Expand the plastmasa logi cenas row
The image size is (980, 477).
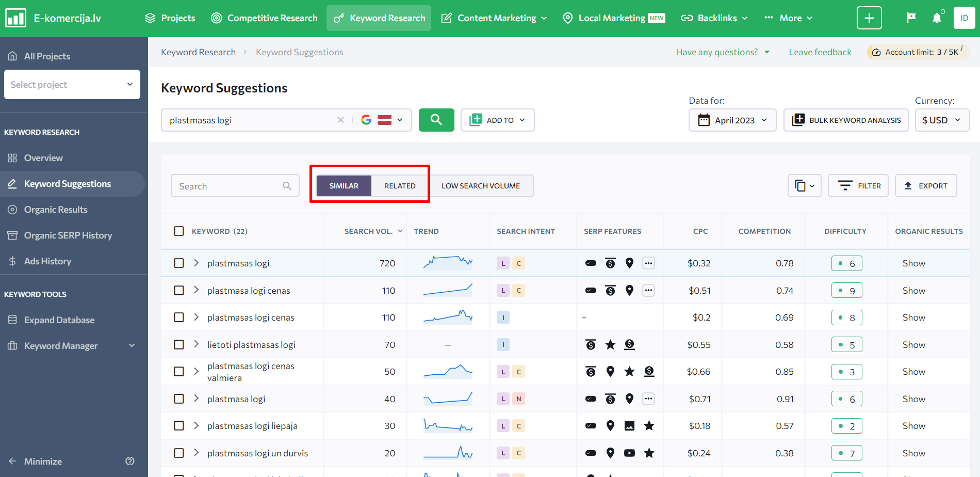[x=196, y=290]
